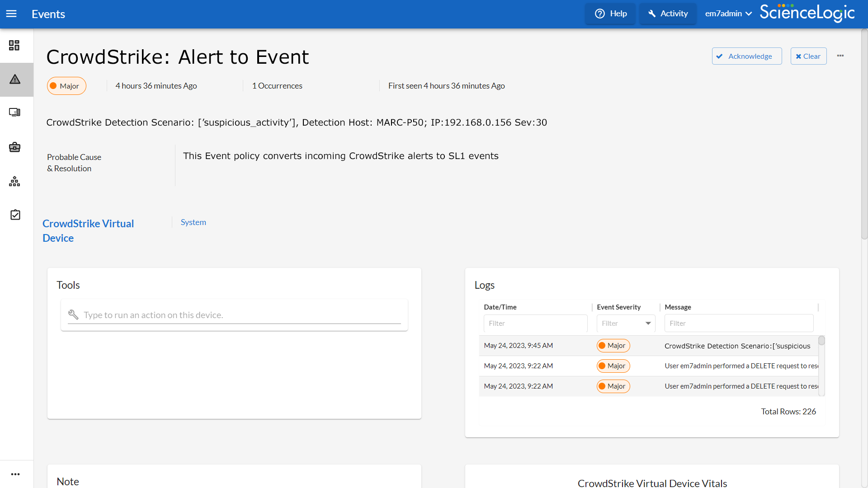Image resolution: width=868 pixels, height=488 pixels.
Task: Click the Checklist/Reports icon in sidebar
Action: point(16,216)
